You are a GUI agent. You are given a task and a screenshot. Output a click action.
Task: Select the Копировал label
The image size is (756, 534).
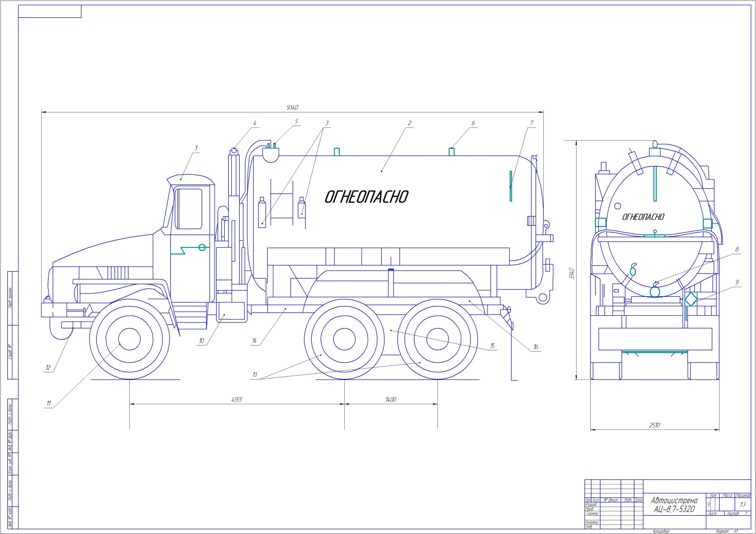(661, 531)
